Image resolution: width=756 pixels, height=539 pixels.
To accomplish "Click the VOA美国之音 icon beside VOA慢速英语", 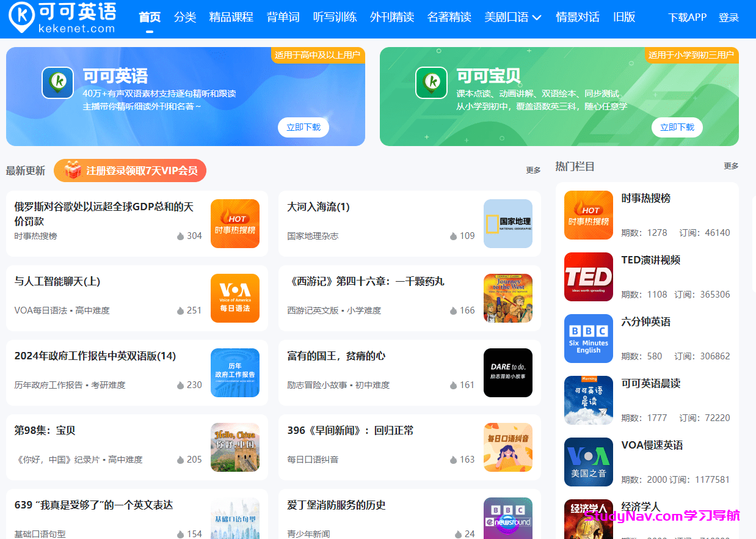I will [x=588, y=462].
